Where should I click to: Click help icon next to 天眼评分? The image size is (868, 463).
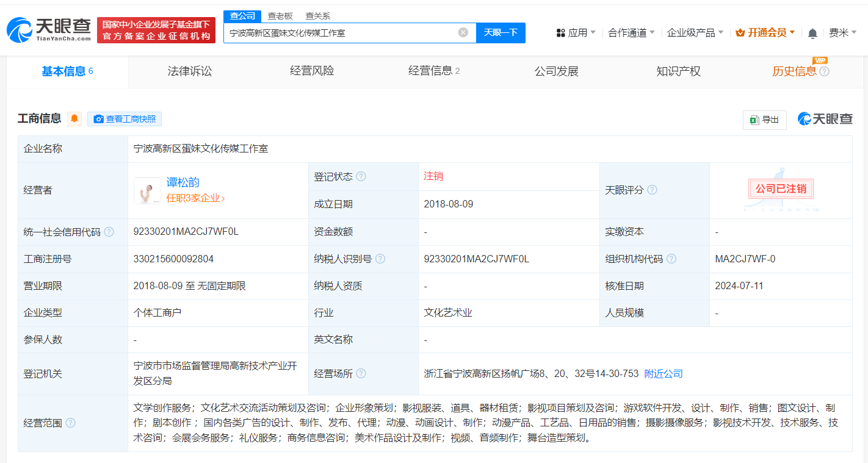[x=652, y=190]
